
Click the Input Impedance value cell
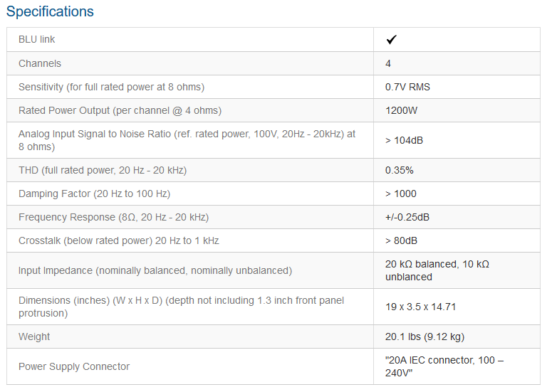(x=457, y=271)
